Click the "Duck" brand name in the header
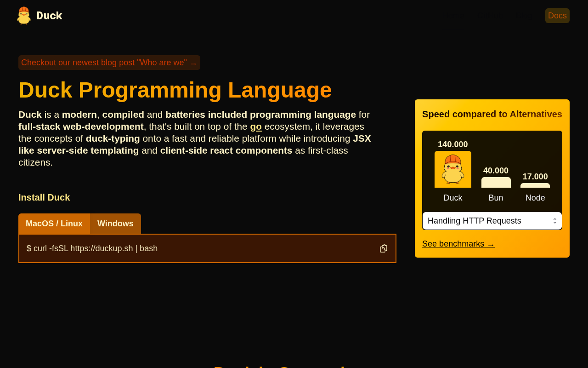Image resolution: width=588 pixels, height=368 pixels. 50,16
